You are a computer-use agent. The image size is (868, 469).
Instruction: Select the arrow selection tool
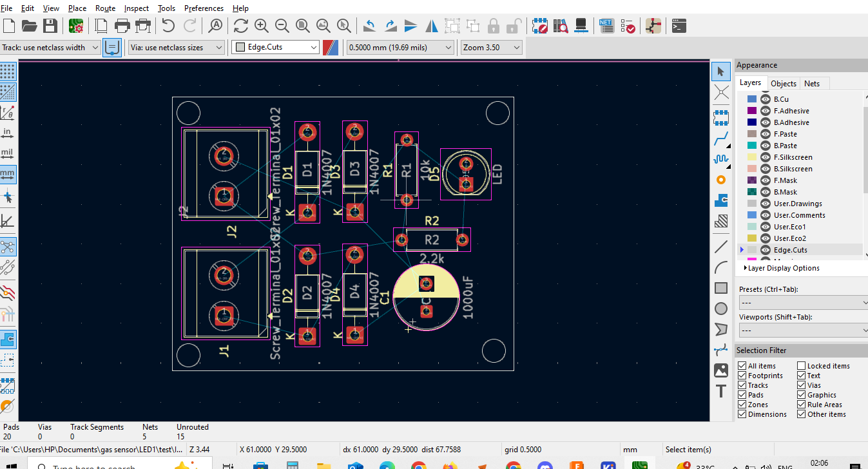click(721, 72)
